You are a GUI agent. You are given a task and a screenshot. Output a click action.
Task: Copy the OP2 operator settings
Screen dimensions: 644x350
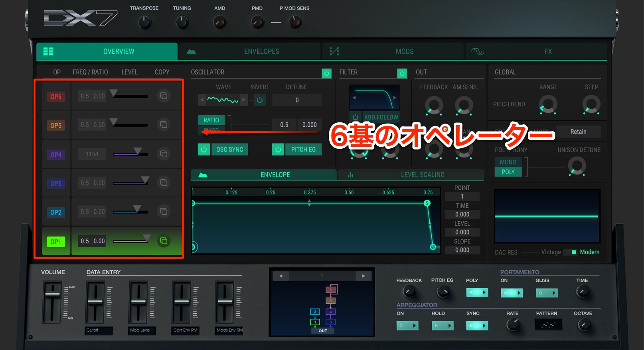coord(164,211)
